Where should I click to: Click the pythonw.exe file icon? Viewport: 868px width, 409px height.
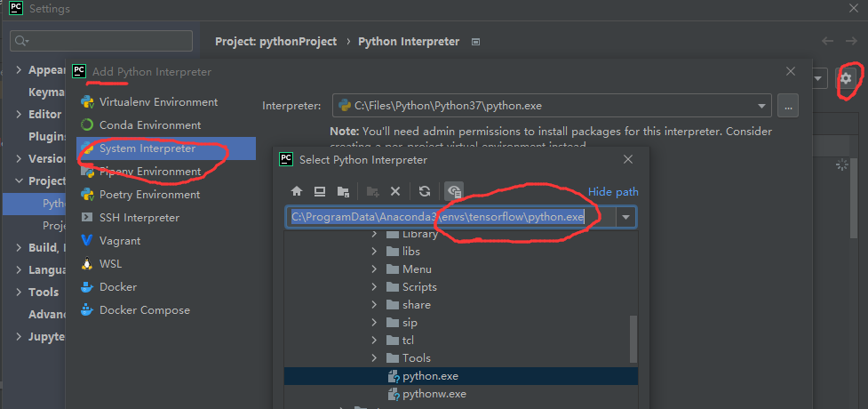[x=393, y=394]
